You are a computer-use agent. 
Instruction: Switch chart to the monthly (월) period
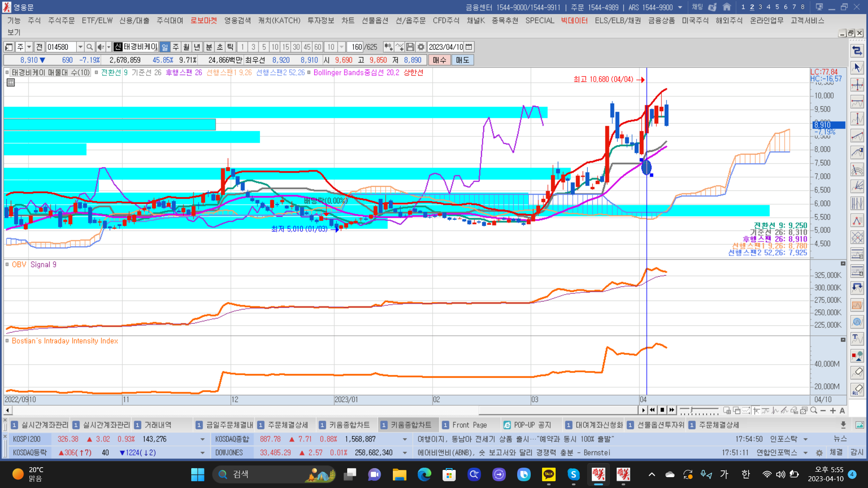pos(186,47)
